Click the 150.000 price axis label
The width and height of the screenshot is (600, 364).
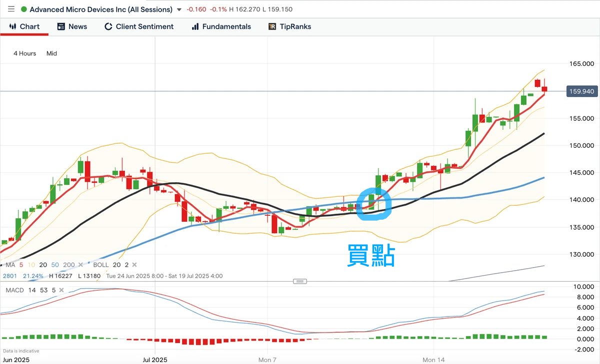pos(581,145)
